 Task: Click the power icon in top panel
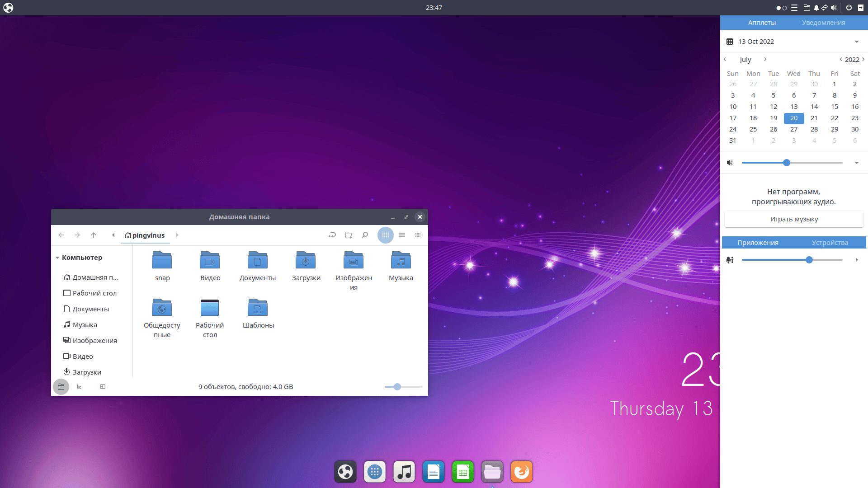[x=849, y=8]
